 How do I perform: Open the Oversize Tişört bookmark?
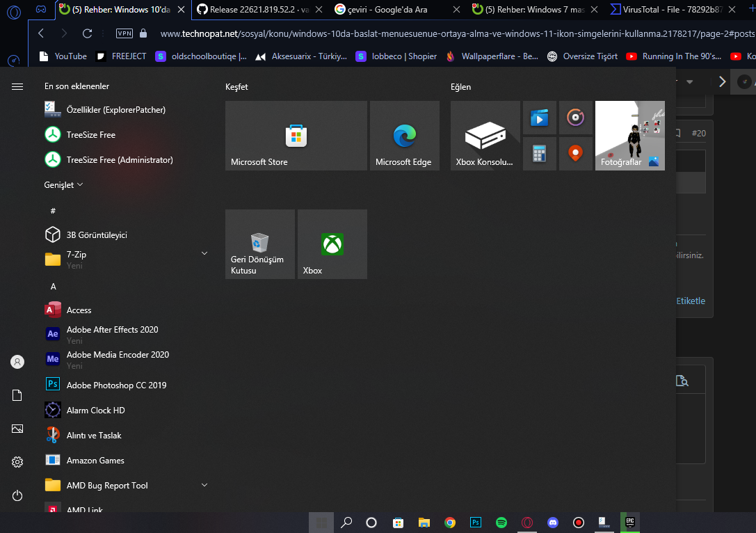tap(582, 56)
